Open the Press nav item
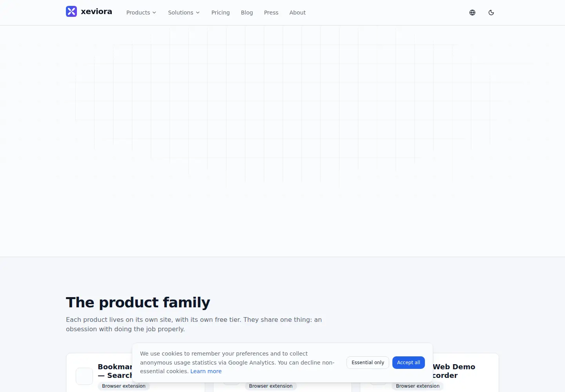 pos(271,13)
